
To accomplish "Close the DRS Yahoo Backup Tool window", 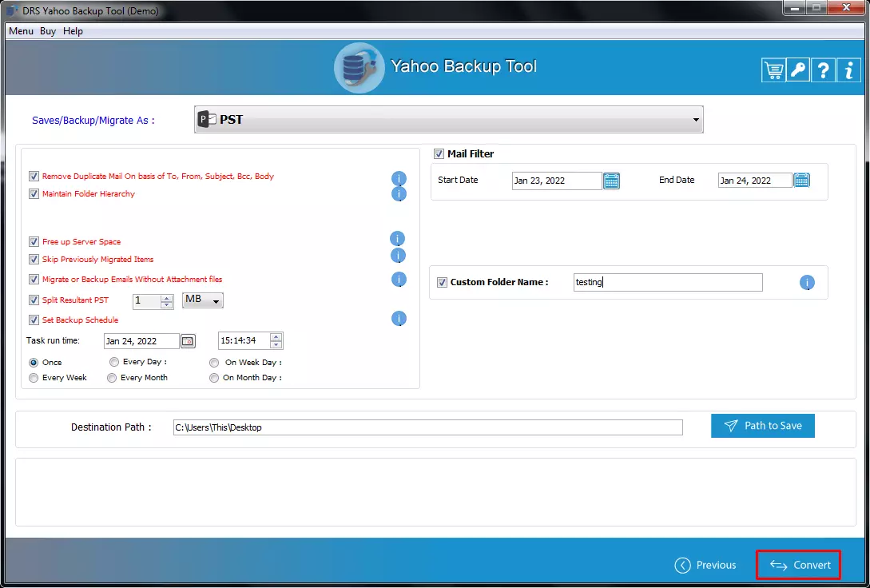I will coord(847,8).
